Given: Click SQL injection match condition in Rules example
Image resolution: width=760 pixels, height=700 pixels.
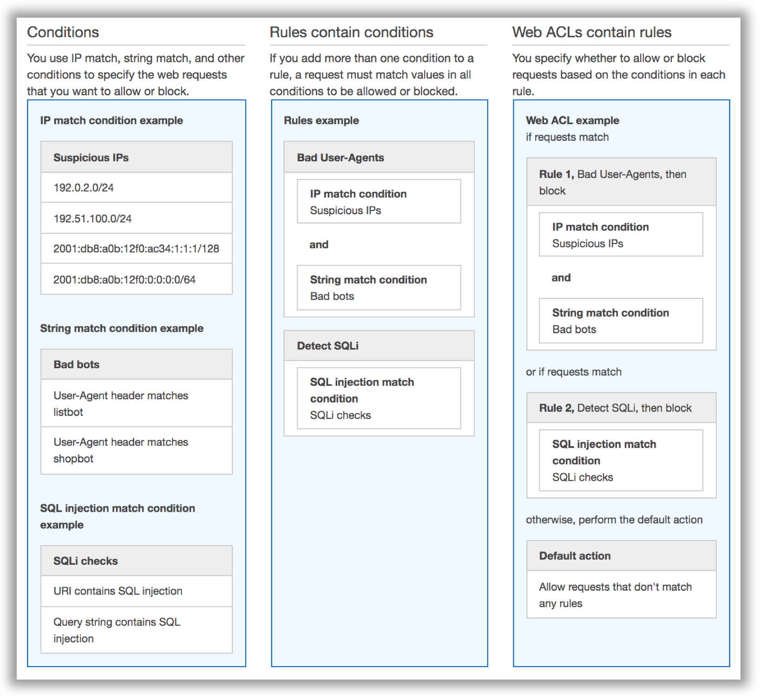Looking at the screenshot, I should click(x=379, y=398).
